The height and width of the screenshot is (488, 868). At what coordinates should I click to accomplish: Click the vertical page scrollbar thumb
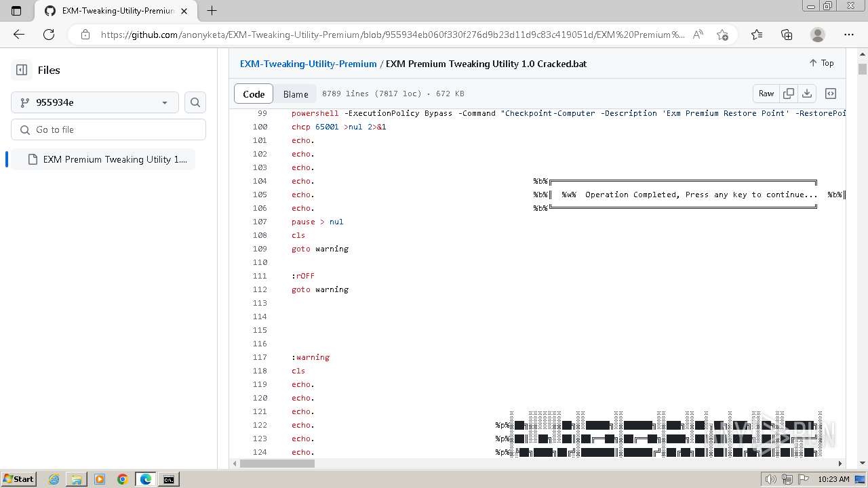(863, 69)
